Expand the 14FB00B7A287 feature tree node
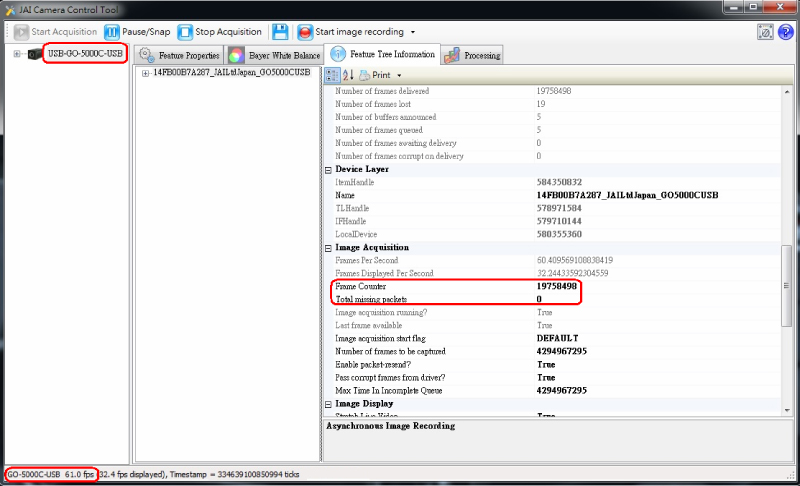 (146, 73)
